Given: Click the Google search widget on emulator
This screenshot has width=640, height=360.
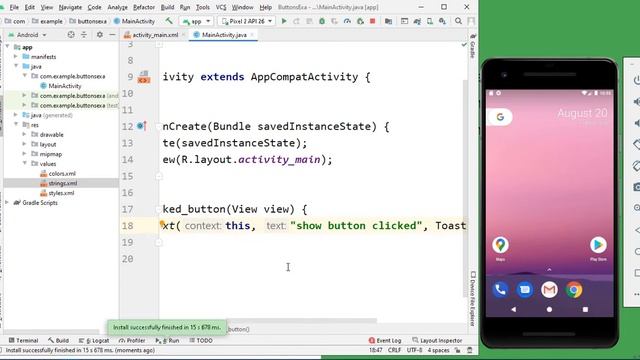Looking at the screenshot, I should pyautogui.click(x=500, y=117).
